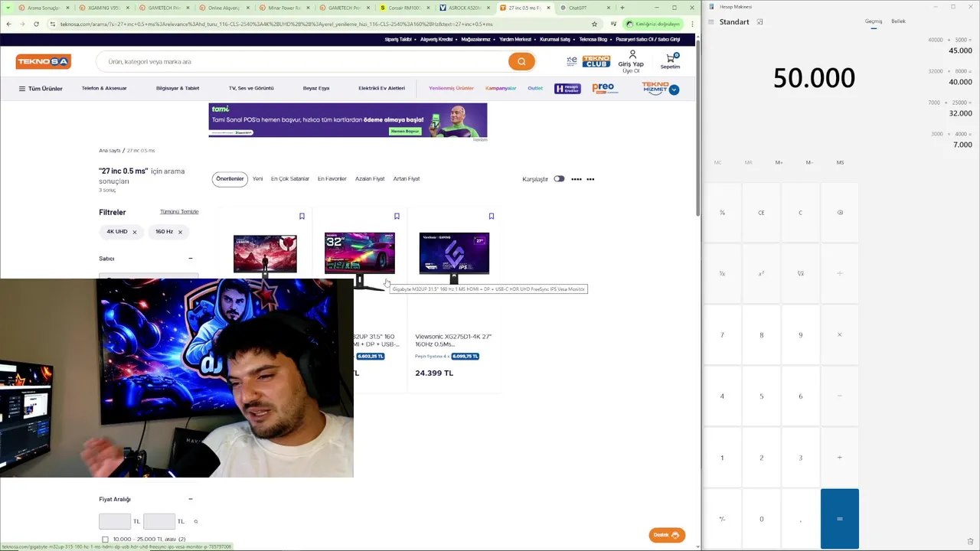This screenshot has width=980, height=551.
Task: Remove the 4K UHD filter chip
Action: click(x=135, y=232)
